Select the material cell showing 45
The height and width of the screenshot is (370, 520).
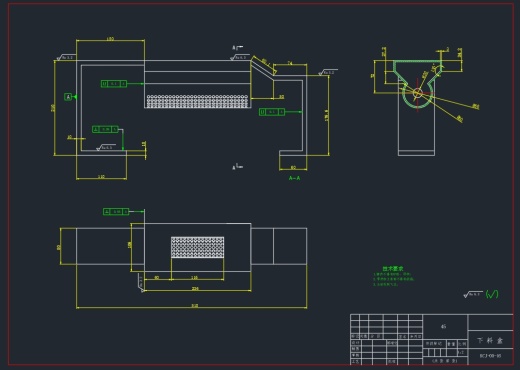[444, 326]
